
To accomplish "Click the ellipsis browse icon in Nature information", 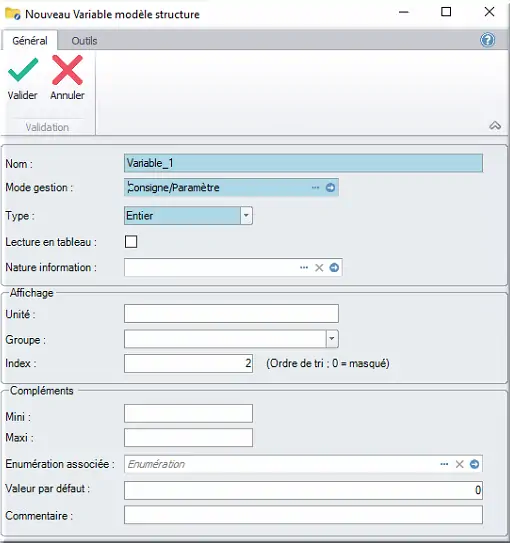I will (x=304, y=268).
